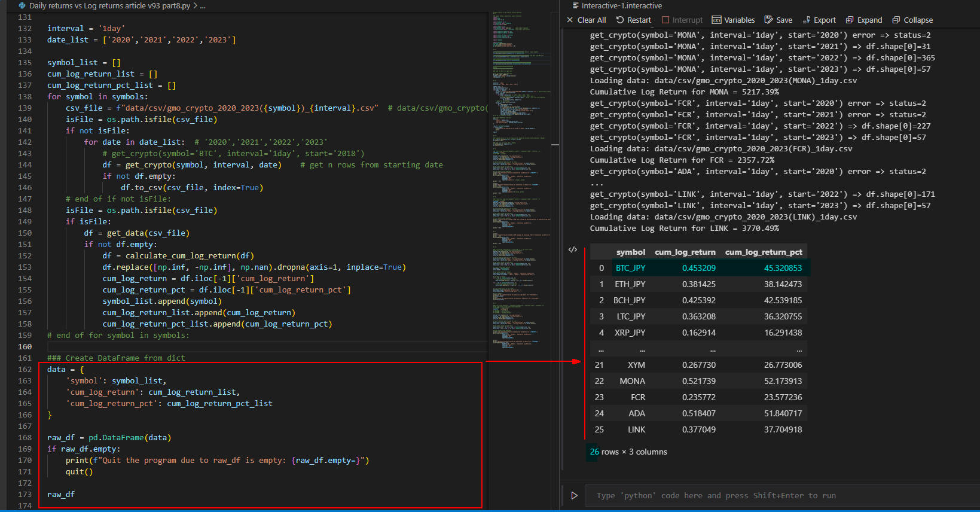Select the ETH_JPY table cell
Viewport: 980px width, 512px height.
pos(630,284)
